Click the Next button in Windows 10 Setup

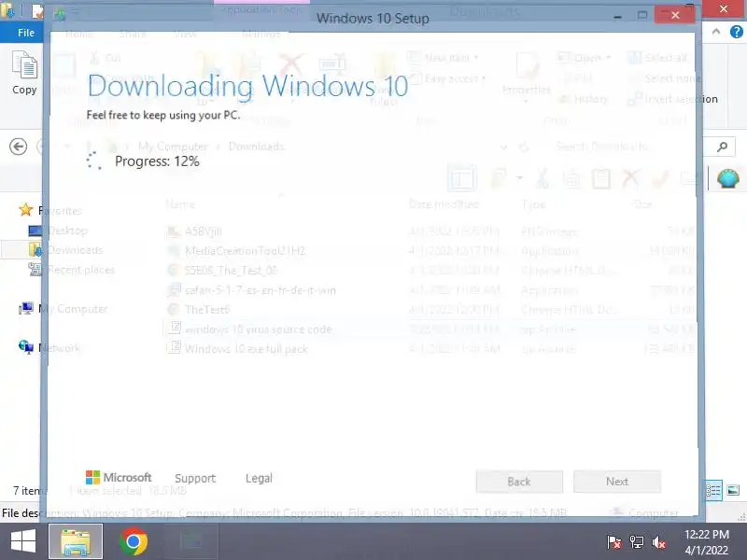[x=617, y=482]
